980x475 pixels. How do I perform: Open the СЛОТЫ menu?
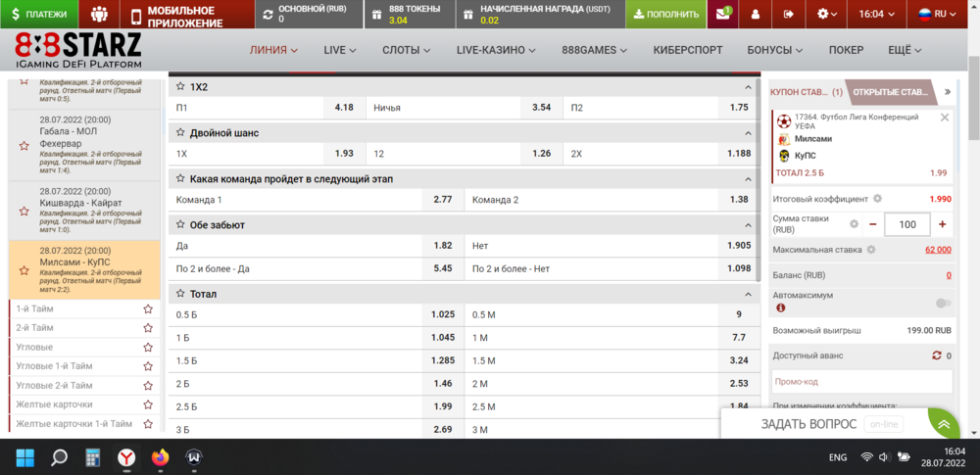pos(407,51)
